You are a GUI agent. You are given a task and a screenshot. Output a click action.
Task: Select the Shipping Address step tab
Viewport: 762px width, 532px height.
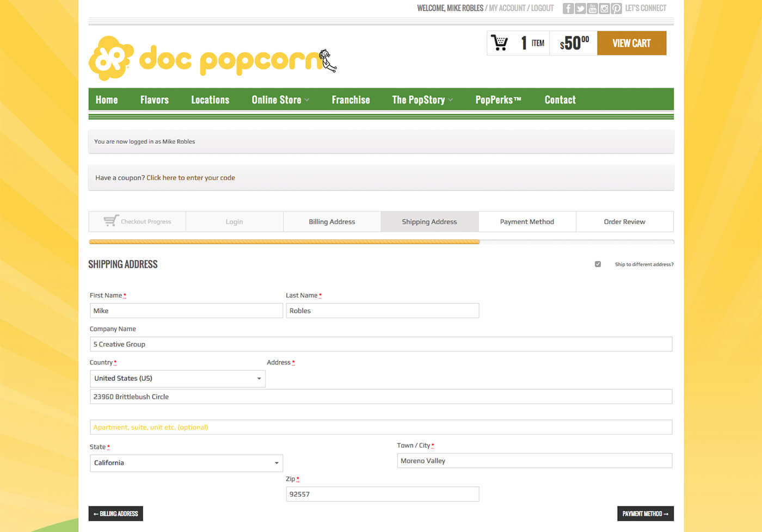click(429, 221)
